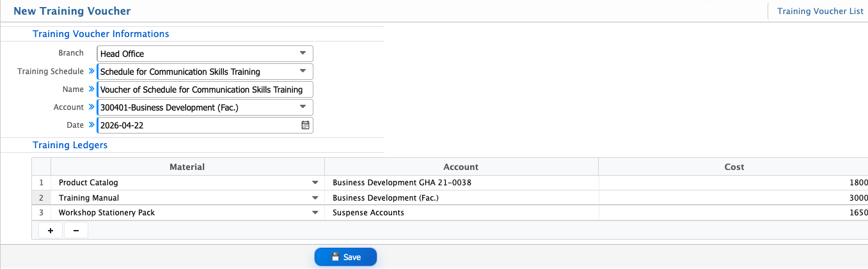The image size is (868, 269).
Task: Click the Suspense Accounts cell
Action: [461, 213]
